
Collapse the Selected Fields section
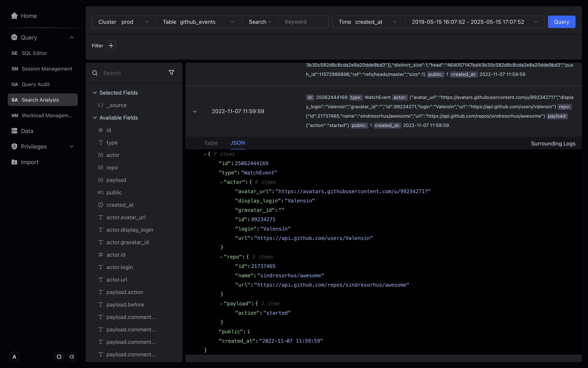[x=95, y=93]
